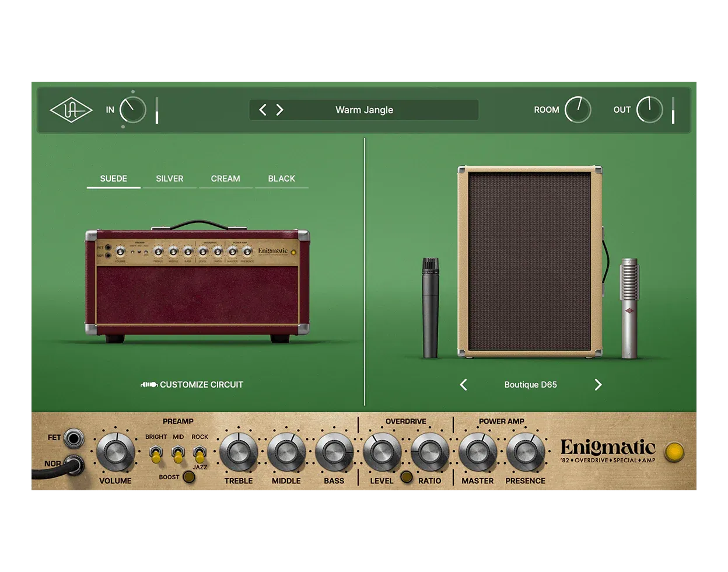
Task: Select the SILVER amp finish tab
Action: click(170, 179)
